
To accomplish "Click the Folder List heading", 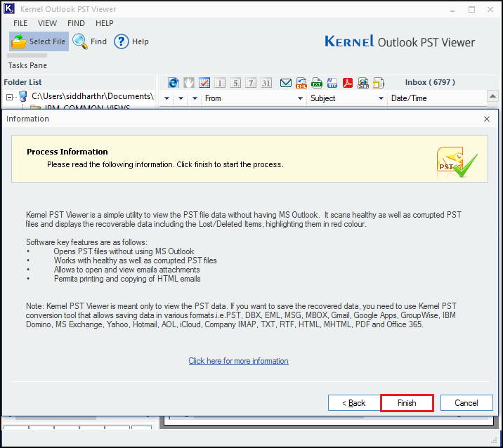I will [x=22, y=82].
